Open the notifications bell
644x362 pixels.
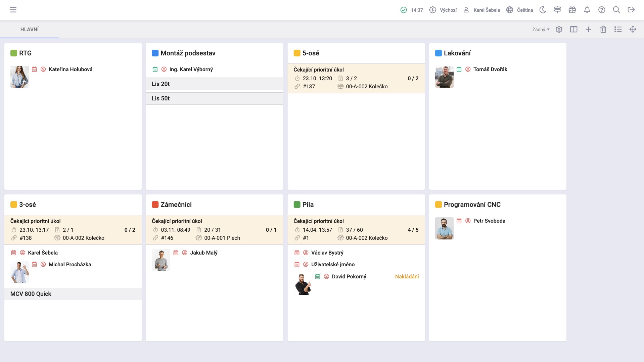point(587,10)
